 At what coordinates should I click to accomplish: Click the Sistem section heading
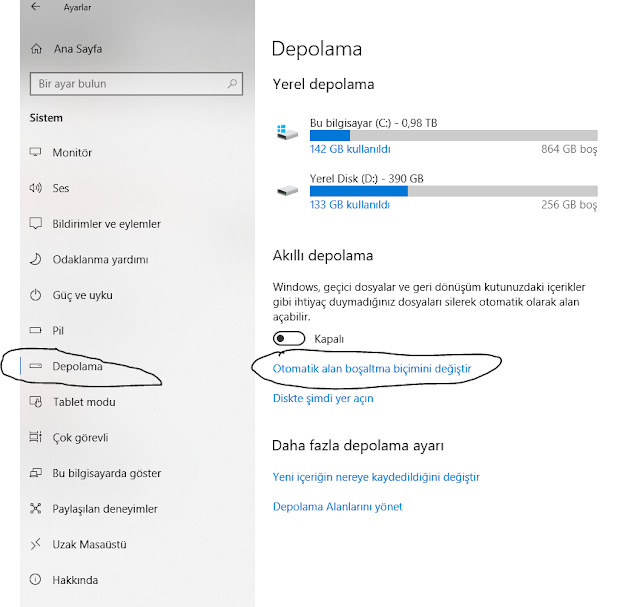46,118
